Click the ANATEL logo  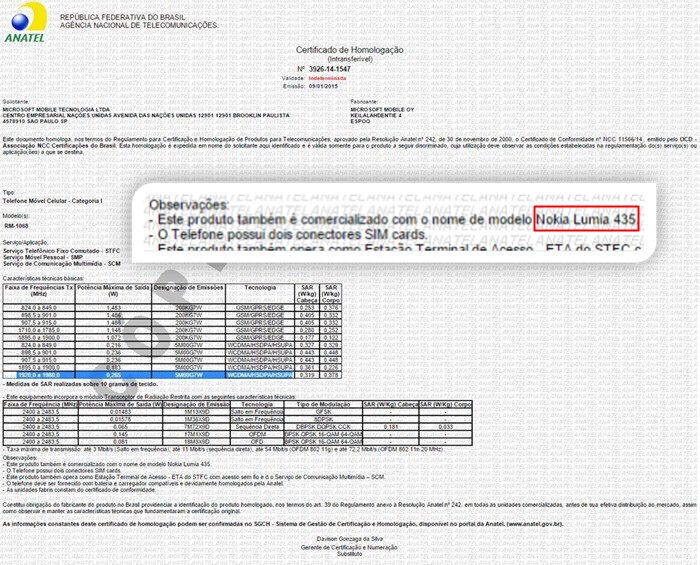(26, 22)
